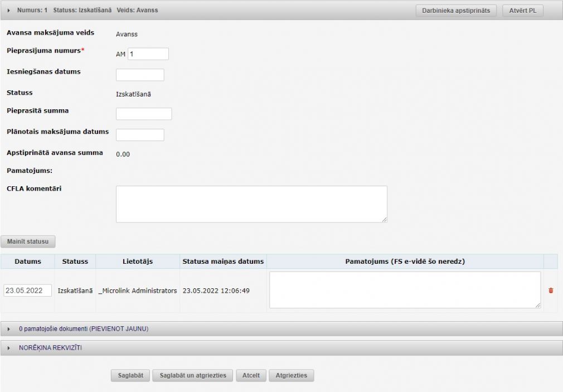The image size is (563, 392).
Task: Click the Mainīt statusu button
Action: coord(28,242)
